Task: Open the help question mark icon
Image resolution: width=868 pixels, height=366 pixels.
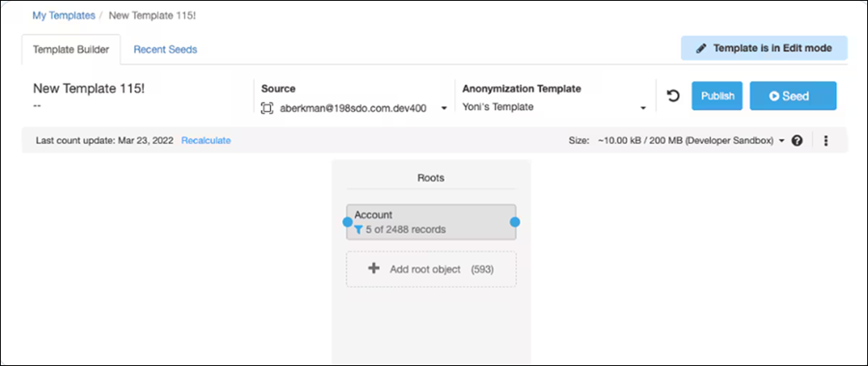Action: (798, 141)
